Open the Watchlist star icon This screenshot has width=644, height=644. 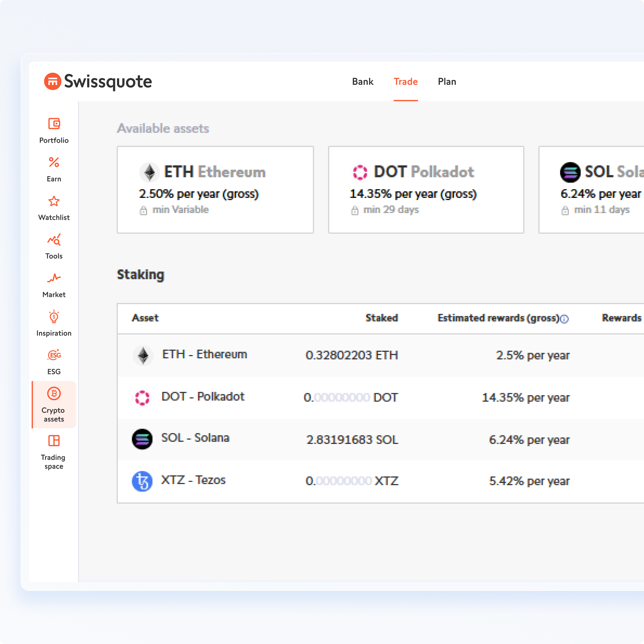[x=54, y=201]
